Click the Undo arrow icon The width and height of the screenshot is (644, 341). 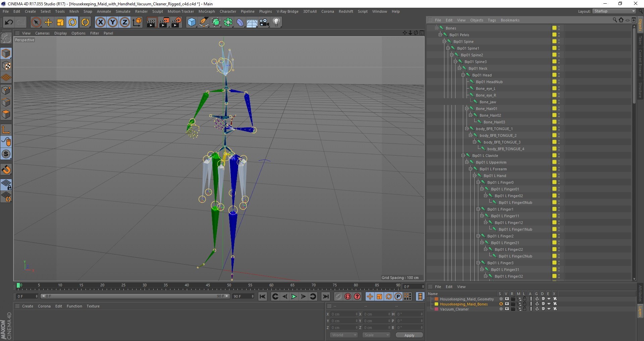(9, 22)
